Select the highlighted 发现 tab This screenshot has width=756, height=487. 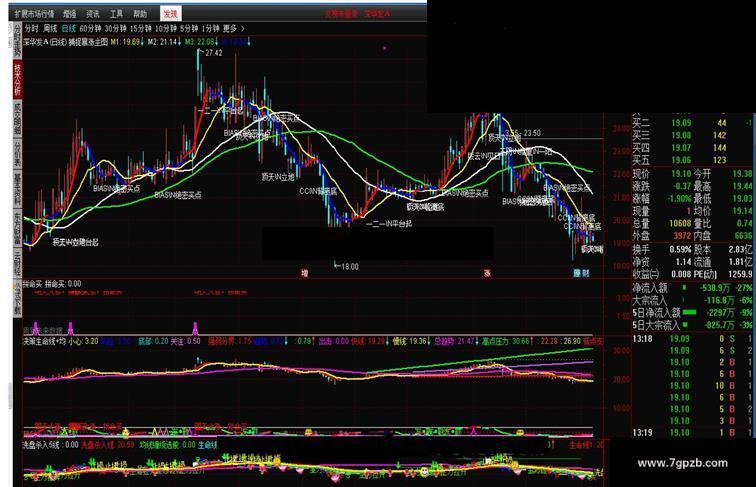pos(170,14)
